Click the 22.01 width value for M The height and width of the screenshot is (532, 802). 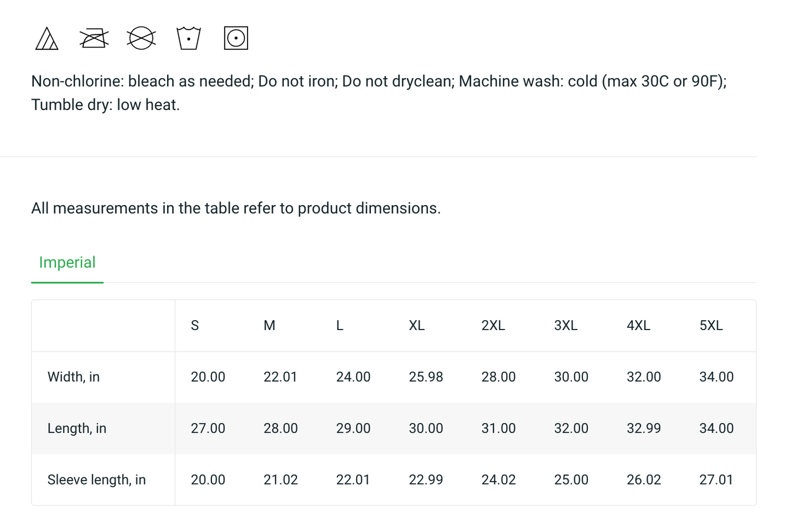pyautogui.click(x=280, y=377)
